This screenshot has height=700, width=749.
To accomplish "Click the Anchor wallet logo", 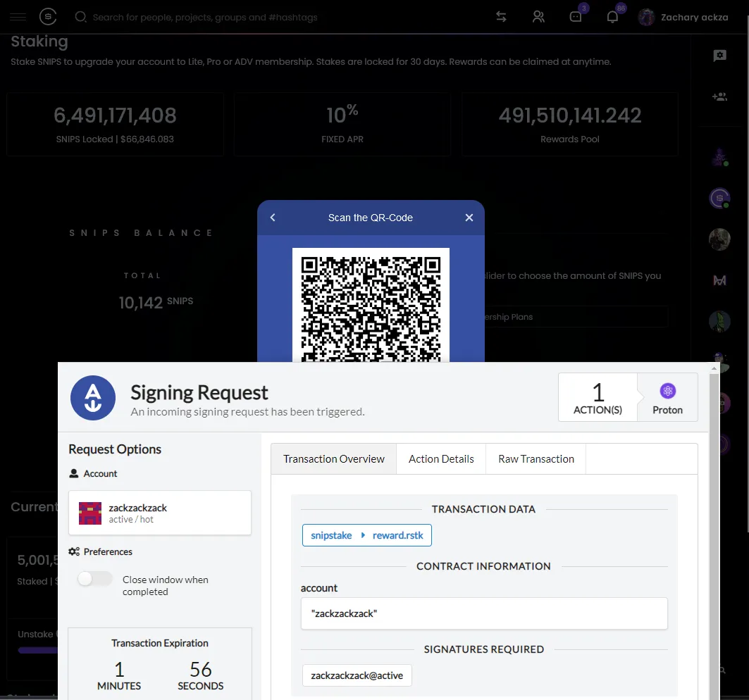I will point(93,398).
